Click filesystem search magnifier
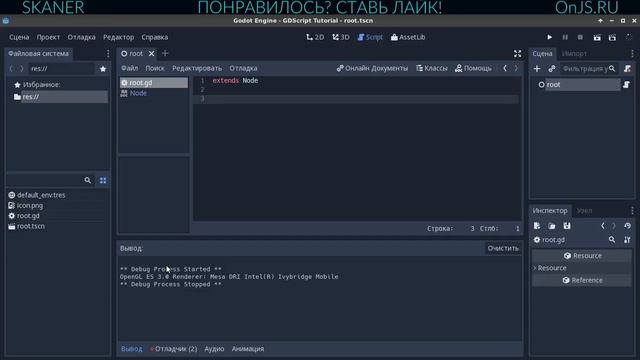Viewport: 640px width, 360px height. pyautogui.click(x=87, y=180)
